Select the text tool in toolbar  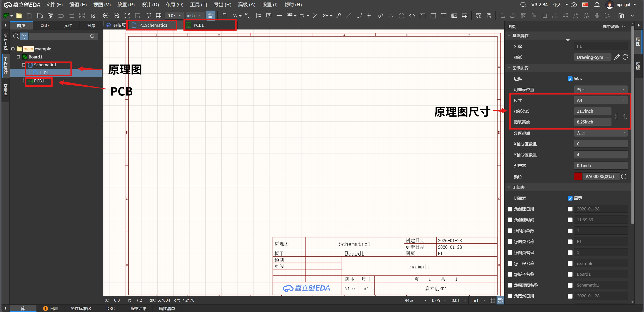(443, 16)
